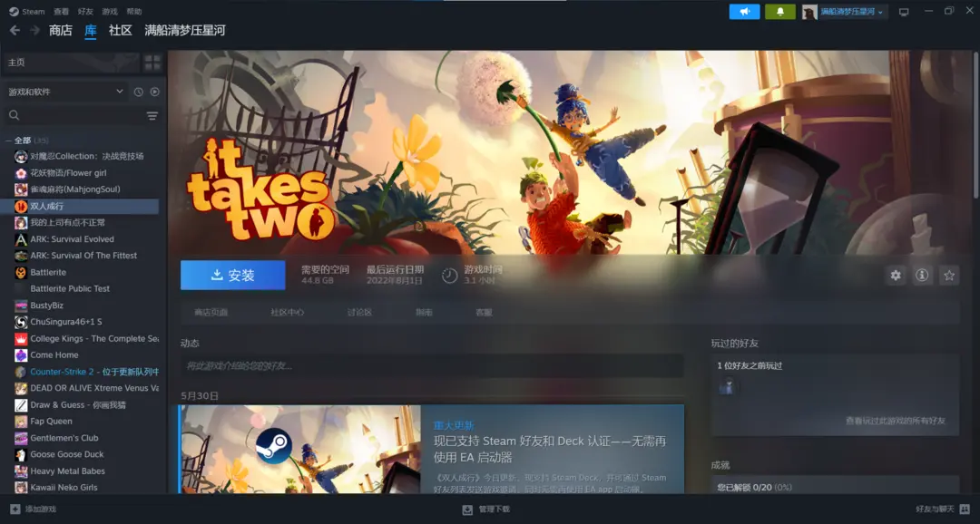
Task: Open 商店页面 store page link
Action: (211, 312)
